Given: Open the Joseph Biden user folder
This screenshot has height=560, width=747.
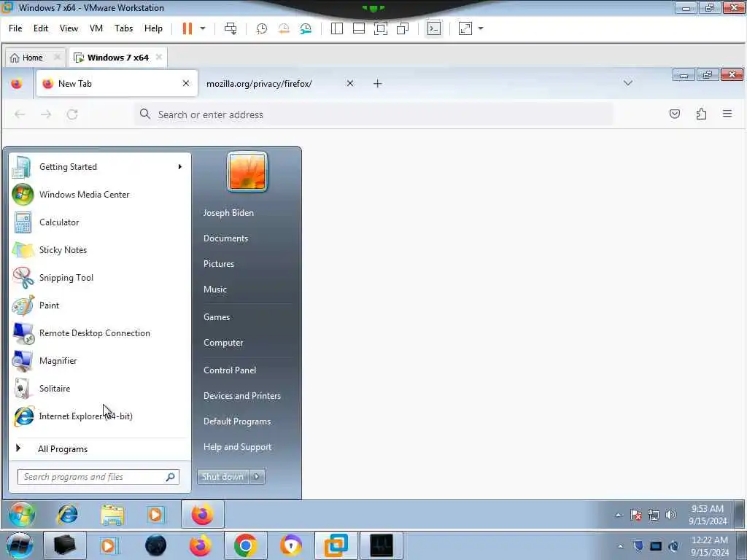Looking at the screenshot, I should point(228,213).
